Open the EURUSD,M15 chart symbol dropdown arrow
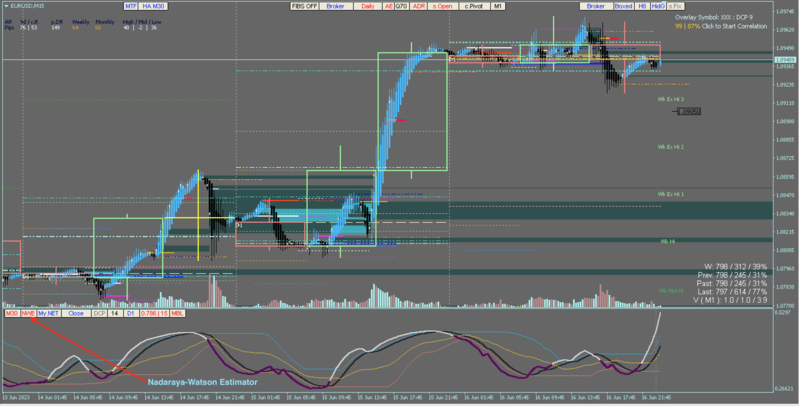The image size is (799, 406). (x=6, y=6)
